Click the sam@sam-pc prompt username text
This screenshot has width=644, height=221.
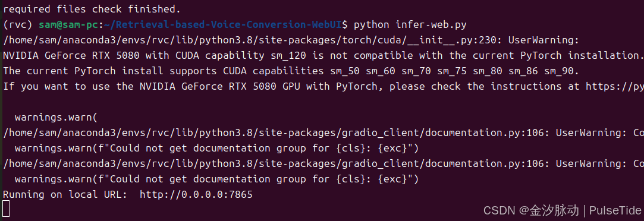(x=68, y=25)
